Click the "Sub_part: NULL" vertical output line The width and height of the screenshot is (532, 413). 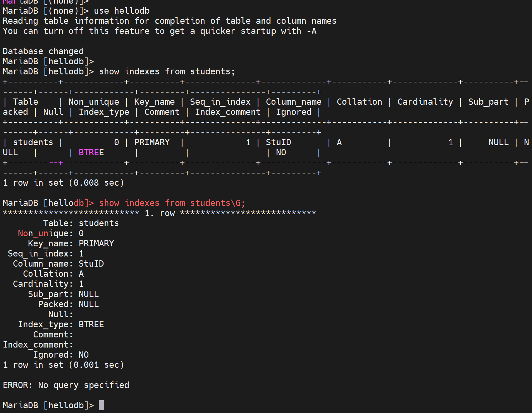63,294
